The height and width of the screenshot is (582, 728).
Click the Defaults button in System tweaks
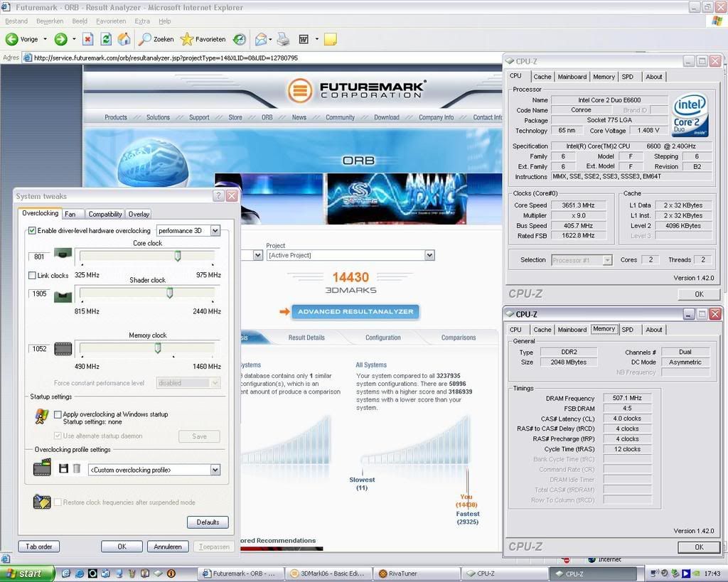coord(208,522)
